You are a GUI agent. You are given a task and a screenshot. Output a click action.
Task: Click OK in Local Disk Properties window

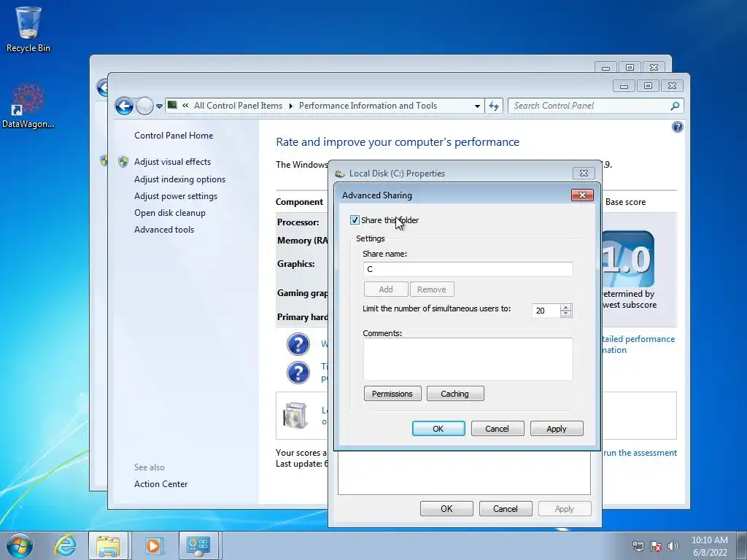pyautogui.click(x=446, y=508)
